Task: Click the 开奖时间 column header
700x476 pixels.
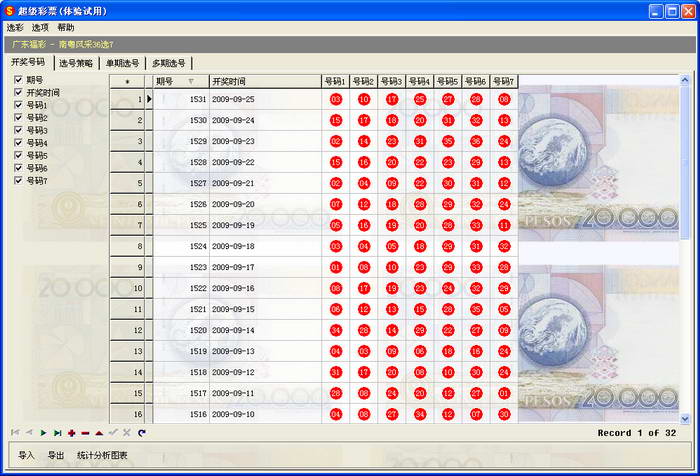Action: pyautogui.click(x=265, y=81)
